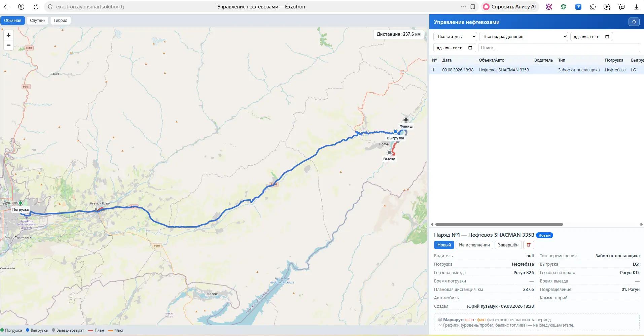Open the calendar picker in top date field
Viewport: 644px width, 336px height.
[607, 36]
